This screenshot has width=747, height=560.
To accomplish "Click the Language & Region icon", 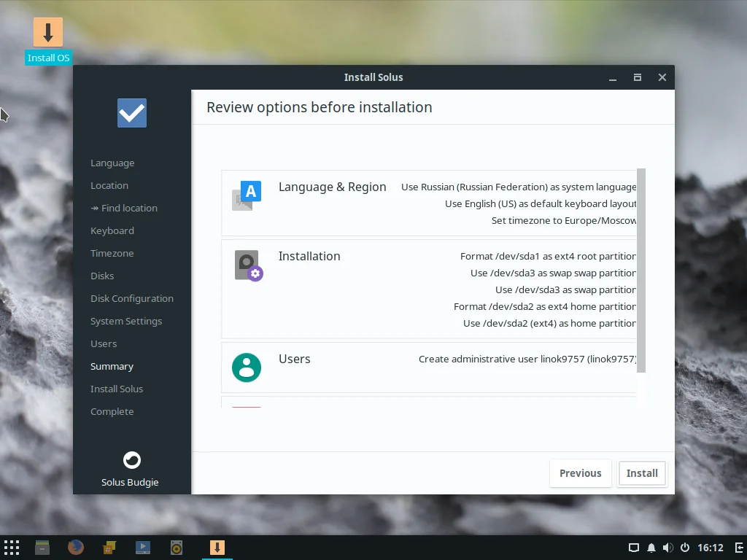I will pos(247,196).
